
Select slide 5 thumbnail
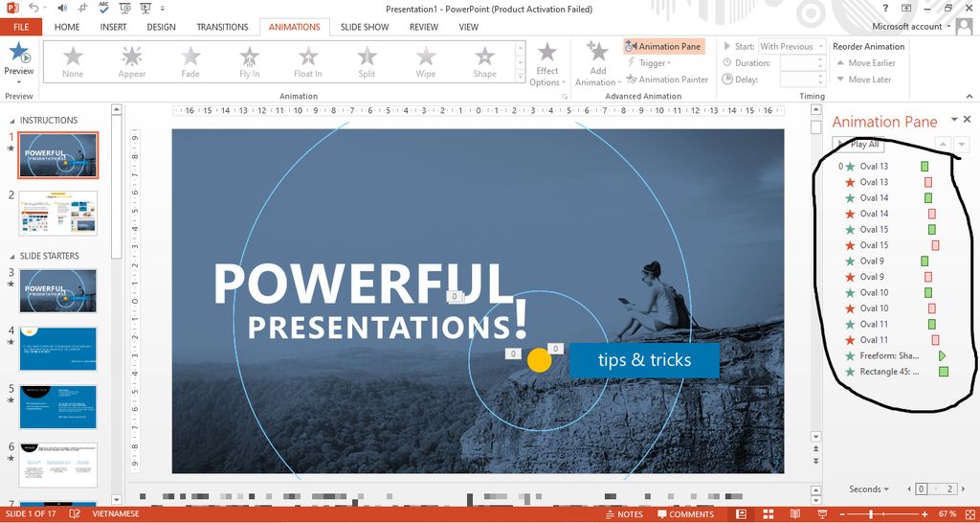pyautogui.click(x=58, y=407)
